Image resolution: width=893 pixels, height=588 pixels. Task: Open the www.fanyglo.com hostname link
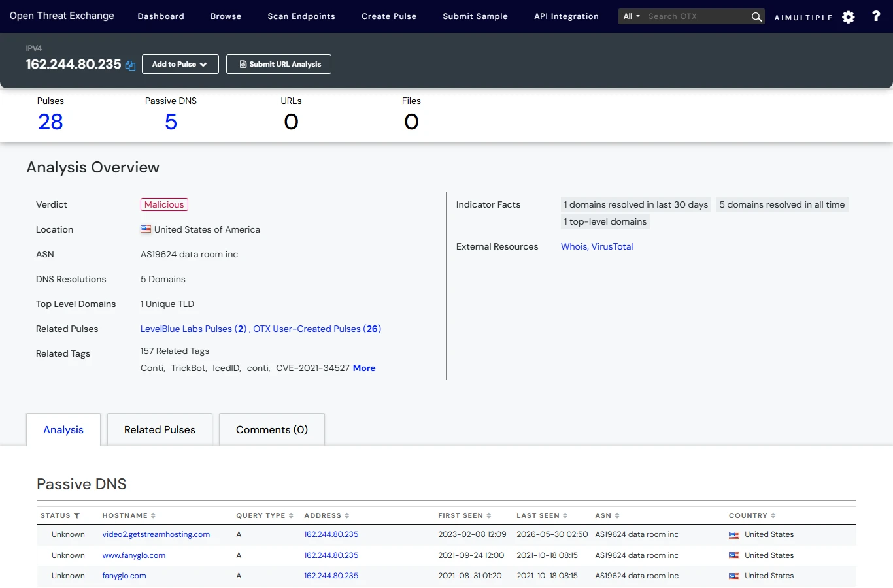click(134, 555)
